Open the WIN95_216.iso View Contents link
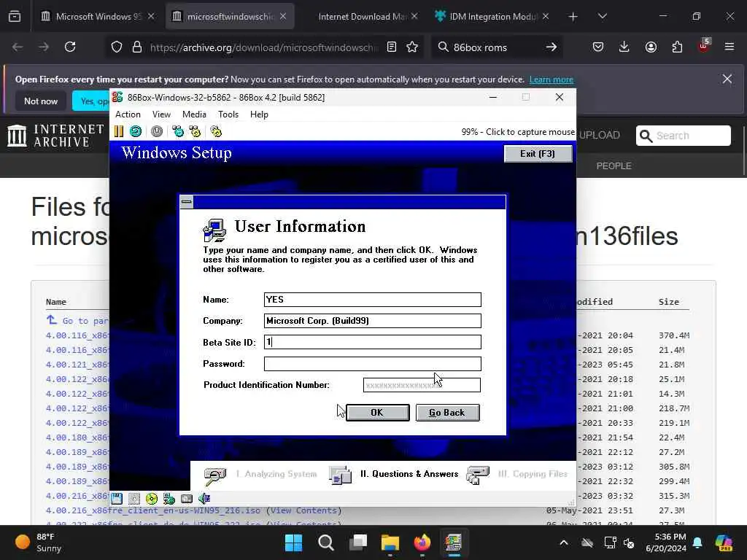This screenshot has height=560, width=747. [x=304, y=510]
